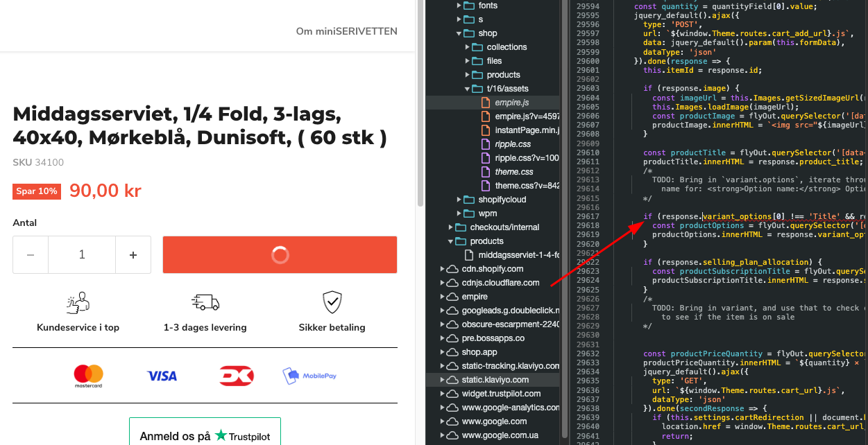Click the ripple.css?v=100 file icon
The image size is (868, 445).
[486, 158]
